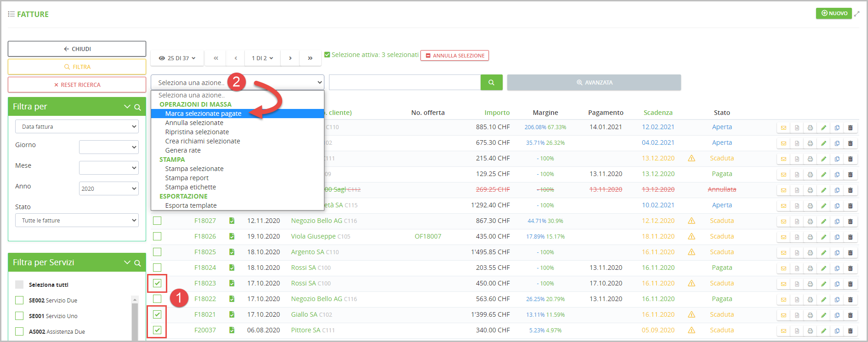Click the print icon in the F18026 row
This screenshot has width=868, height=342.
click(x=810, y=237)
